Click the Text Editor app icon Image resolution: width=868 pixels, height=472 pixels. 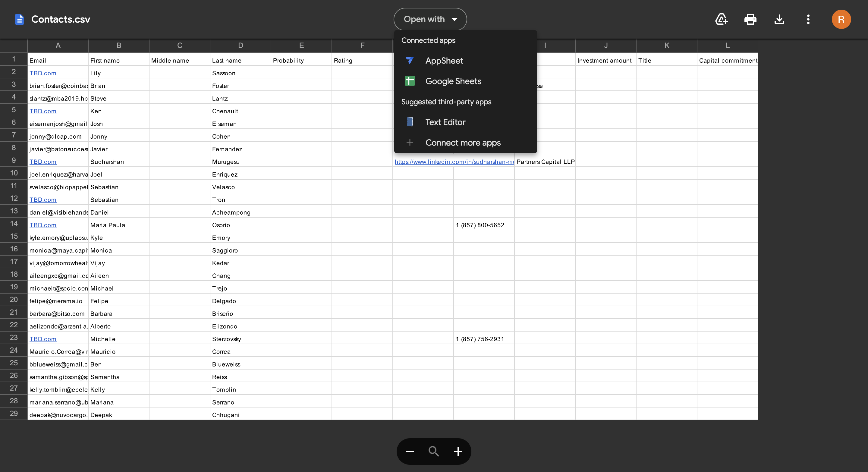tap(410, 122)
